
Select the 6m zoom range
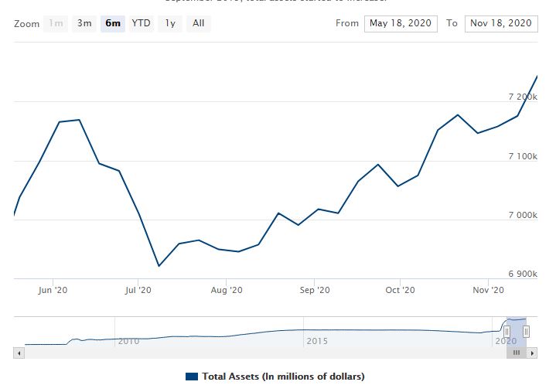click(113, 23)
